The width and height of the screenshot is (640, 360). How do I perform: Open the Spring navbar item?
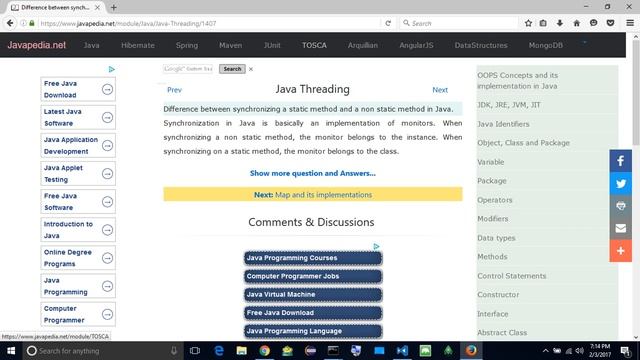pyautogui.click(x=187, y=45)
